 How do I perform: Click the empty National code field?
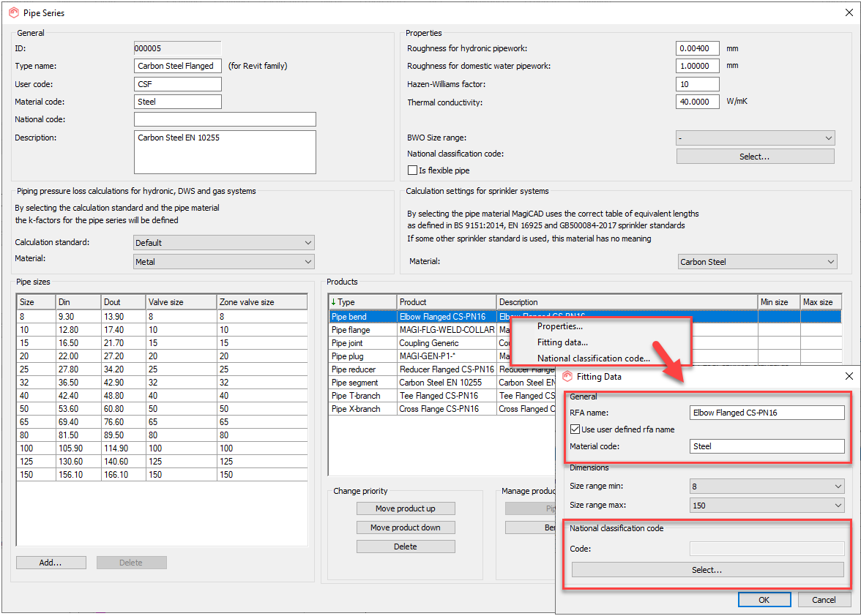click(225, 119)
